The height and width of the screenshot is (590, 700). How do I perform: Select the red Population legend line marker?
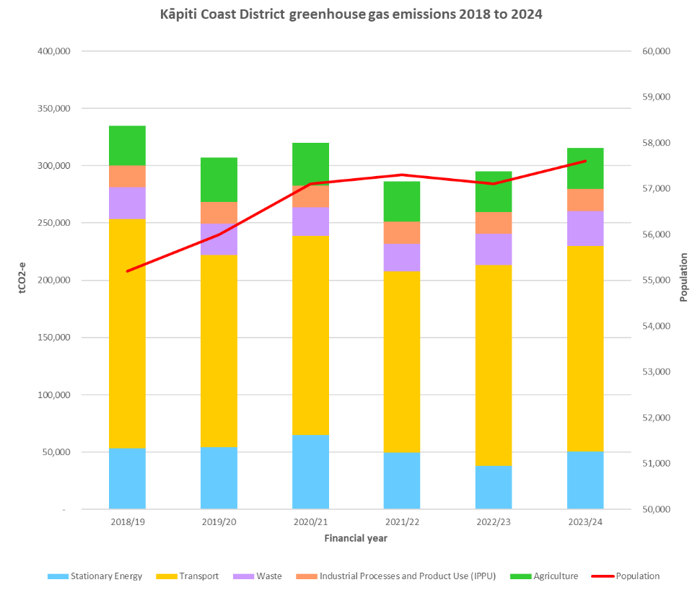[x=602, y=576]
